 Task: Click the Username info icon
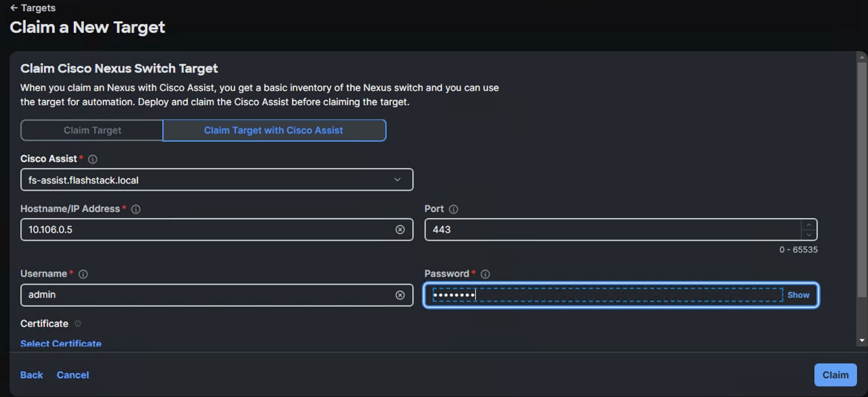point(82,274)
